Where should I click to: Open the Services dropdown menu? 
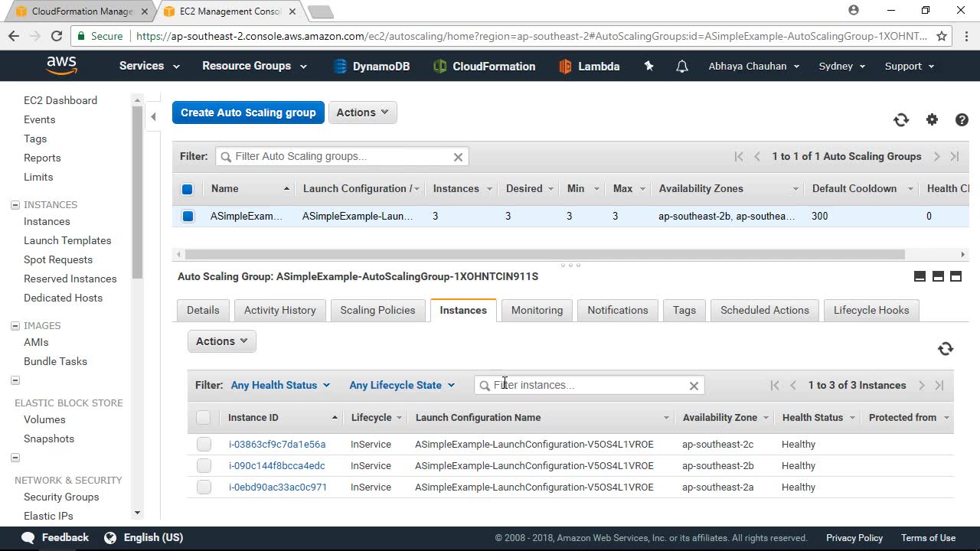(x=149, y=66)
